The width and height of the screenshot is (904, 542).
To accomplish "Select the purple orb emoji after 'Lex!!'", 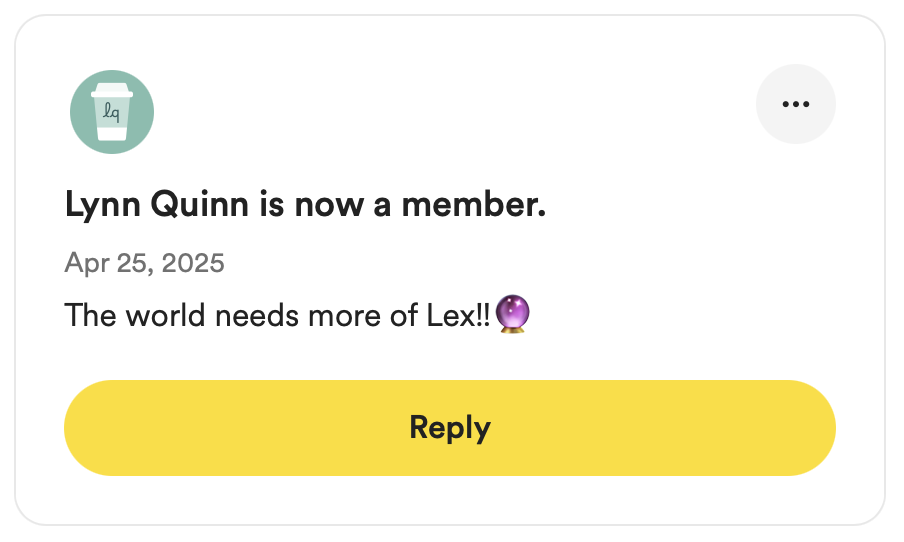I will click(x=513, y=314).
